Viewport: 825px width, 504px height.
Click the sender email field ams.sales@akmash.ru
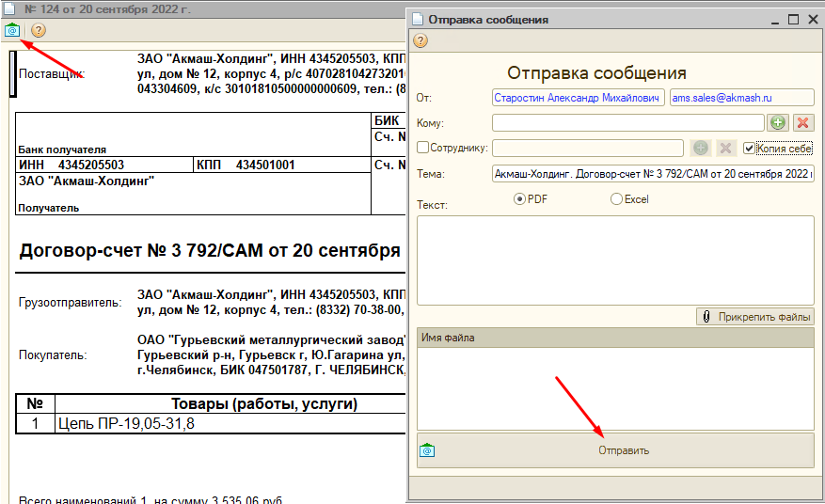[742, 98]
